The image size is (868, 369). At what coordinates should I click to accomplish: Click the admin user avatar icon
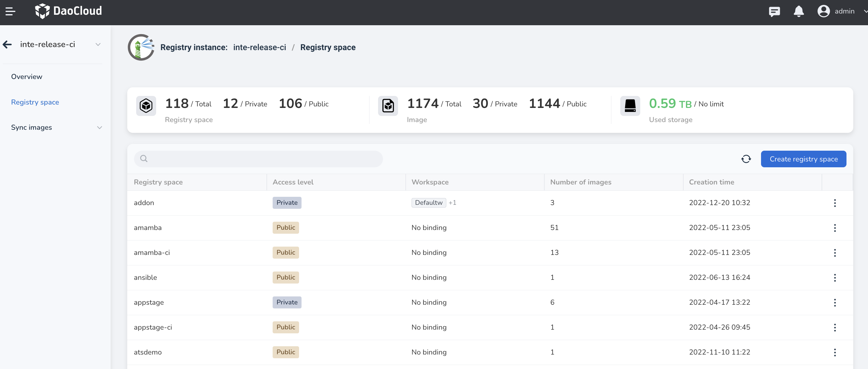click(x=823, y=11)
